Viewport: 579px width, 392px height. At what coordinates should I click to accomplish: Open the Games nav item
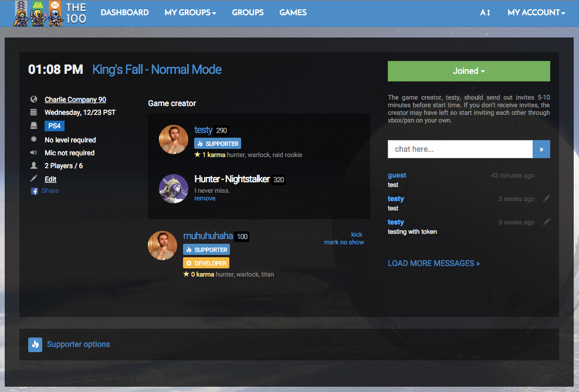tap(293, 12)
